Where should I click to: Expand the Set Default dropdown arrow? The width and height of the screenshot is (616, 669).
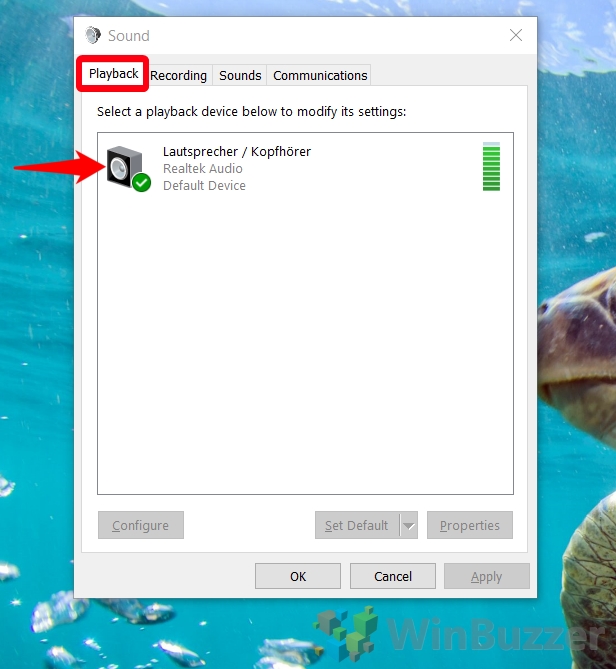pos(409,525)
